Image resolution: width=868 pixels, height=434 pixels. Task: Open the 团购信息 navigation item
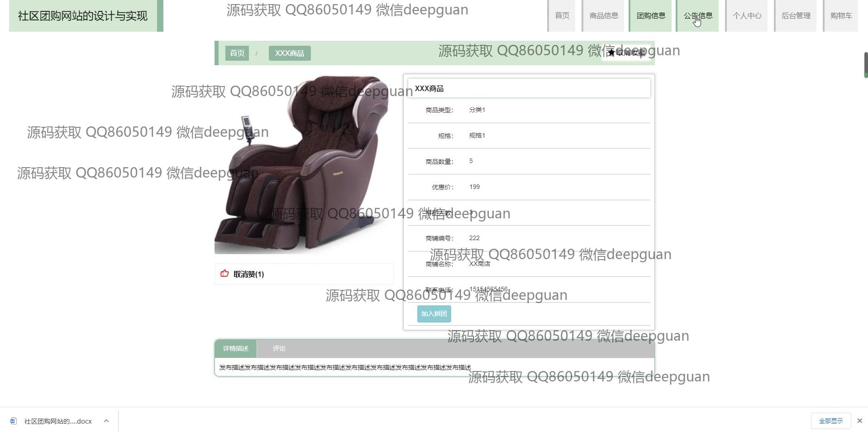point(650,16)
